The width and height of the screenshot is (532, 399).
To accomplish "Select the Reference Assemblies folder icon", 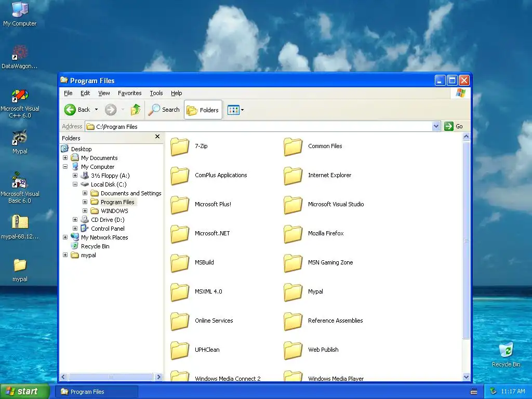I will click(293, 321).
